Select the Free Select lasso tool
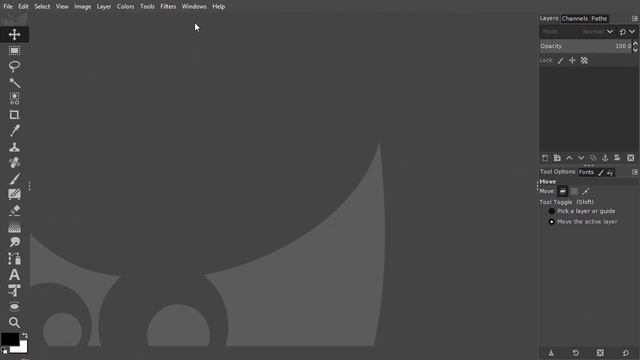 [x=14, y=66]
